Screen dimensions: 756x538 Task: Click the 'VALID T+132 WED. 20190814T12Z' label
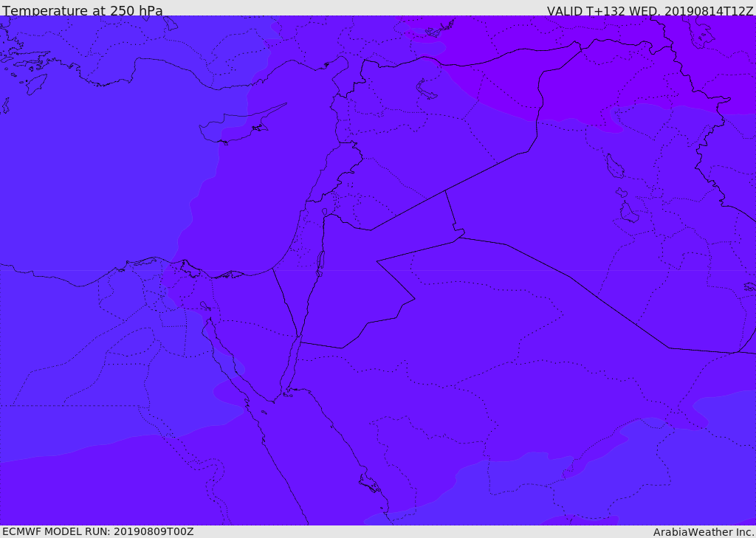(x=650, y=10)
